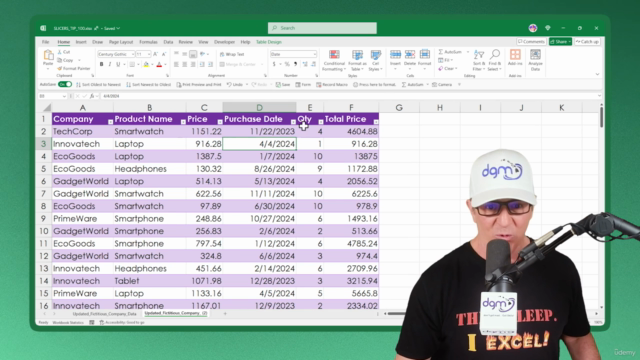640x360 pixels.
Task: Click Sort Newest to Oldest in quick toolbar
Action: tap(149, 84)
